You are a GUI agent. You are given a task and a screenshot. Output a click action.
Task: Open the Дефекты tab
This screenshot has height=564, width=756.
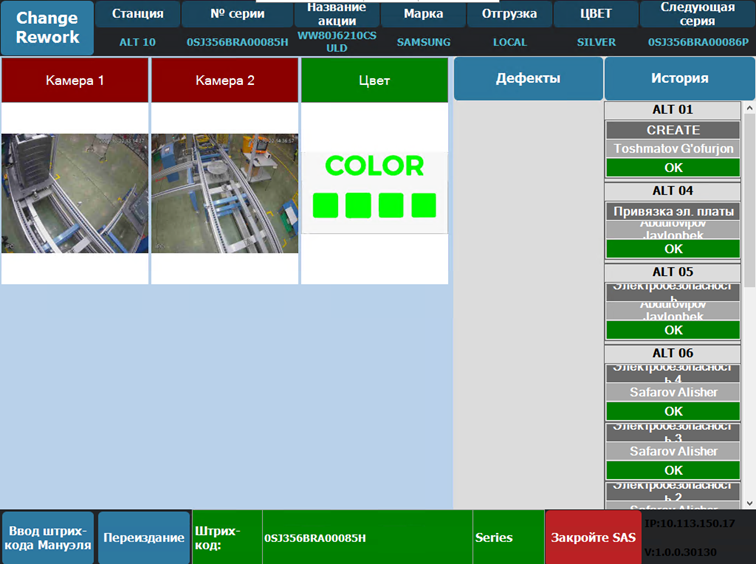coord(528,79)
